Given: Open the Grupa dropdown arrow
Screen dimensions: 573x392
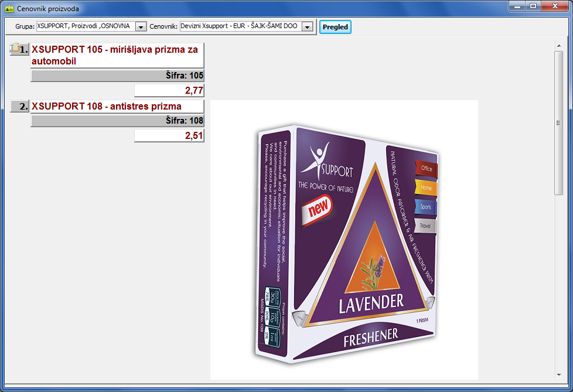Looking at the screenshot, I should (x=141, y=27).
